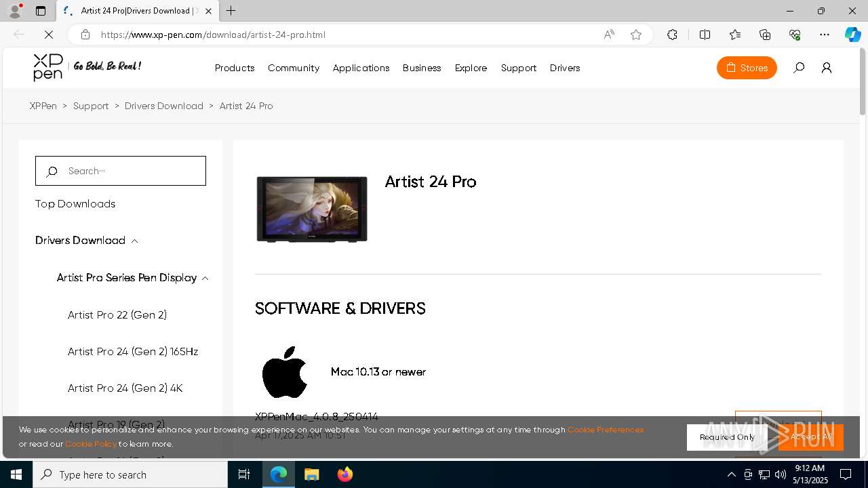Open the user account icon
Viewport: 868px width, 488px height.
tap(827, 68)
